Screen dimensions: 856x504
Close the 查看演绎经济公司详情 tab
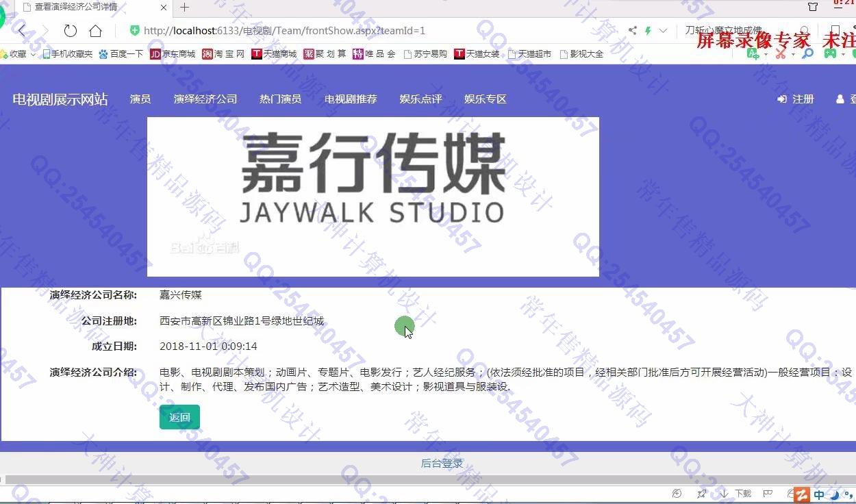pos(164,8)
